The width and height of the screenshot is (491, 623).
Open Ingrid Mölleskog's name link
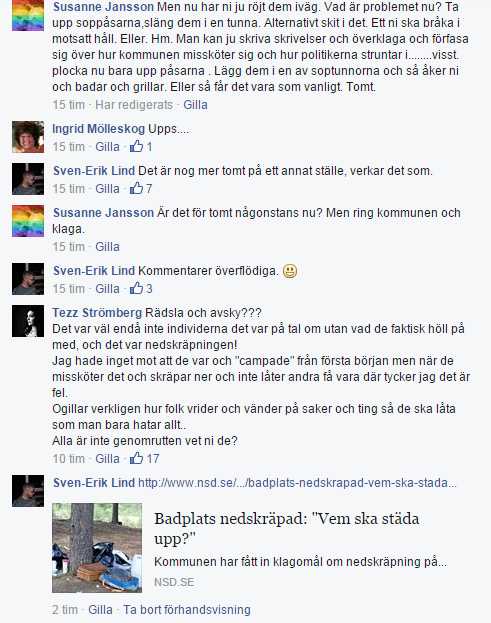[99, 129]
